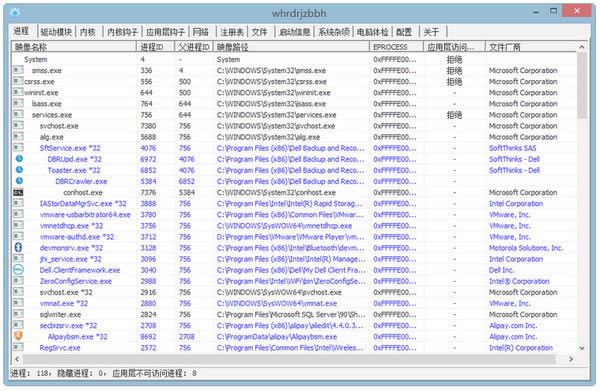This screenshot has width=600, height=391.
Task: Select the svchost.exe *32 process name
Action: tap(66, 292)
